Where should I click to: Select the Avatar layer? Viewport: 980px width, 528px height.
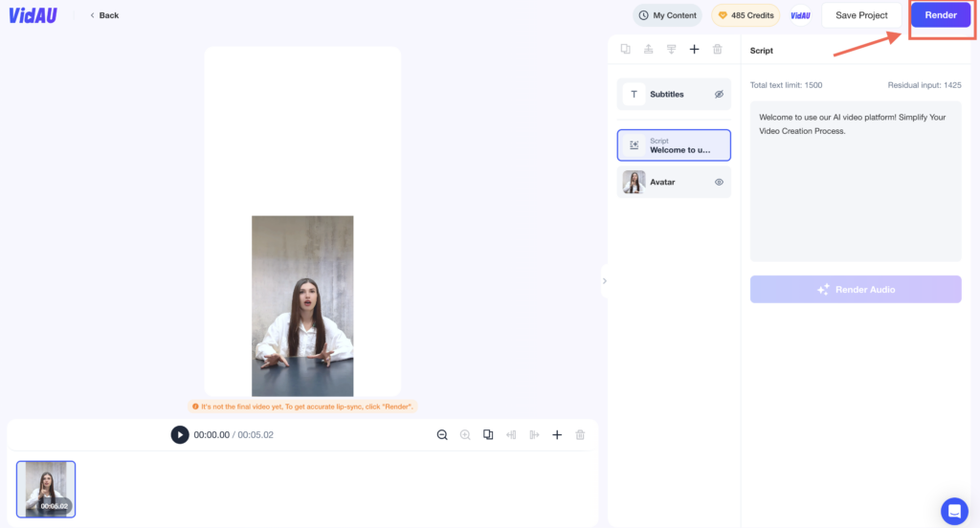point(674,182)
